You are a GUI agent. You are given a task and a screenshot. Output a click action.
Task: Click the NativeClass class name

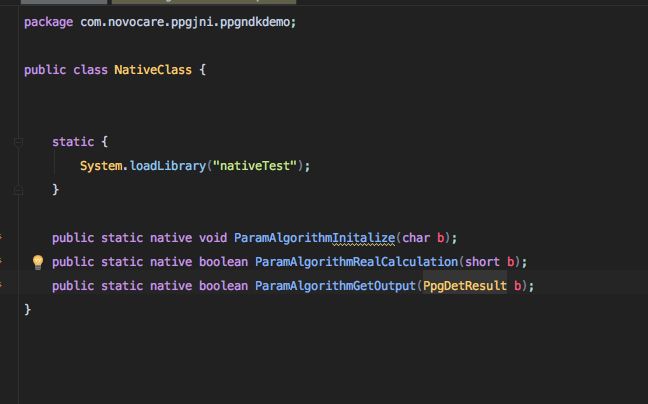(x=153, y=70)
